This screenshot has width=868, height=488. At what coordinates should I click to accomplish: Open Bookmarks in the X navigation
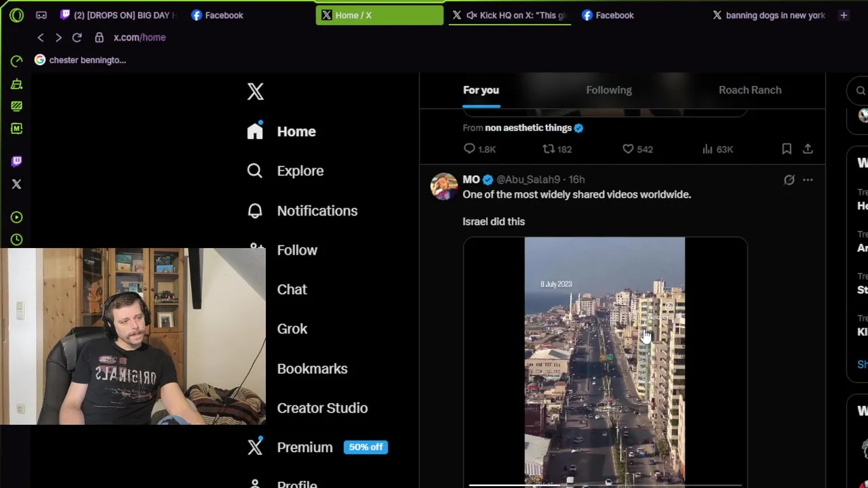312,369
